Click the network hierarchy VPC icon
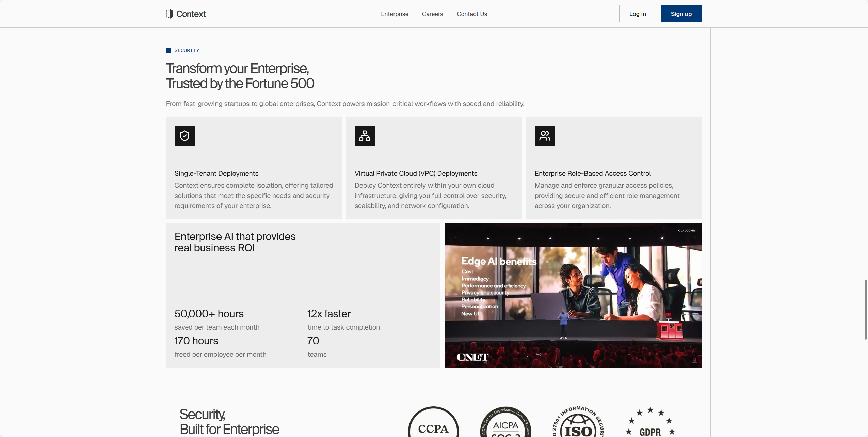Image resolution: width=868 pixels, height=437 pixels. [x=365, y=136]
